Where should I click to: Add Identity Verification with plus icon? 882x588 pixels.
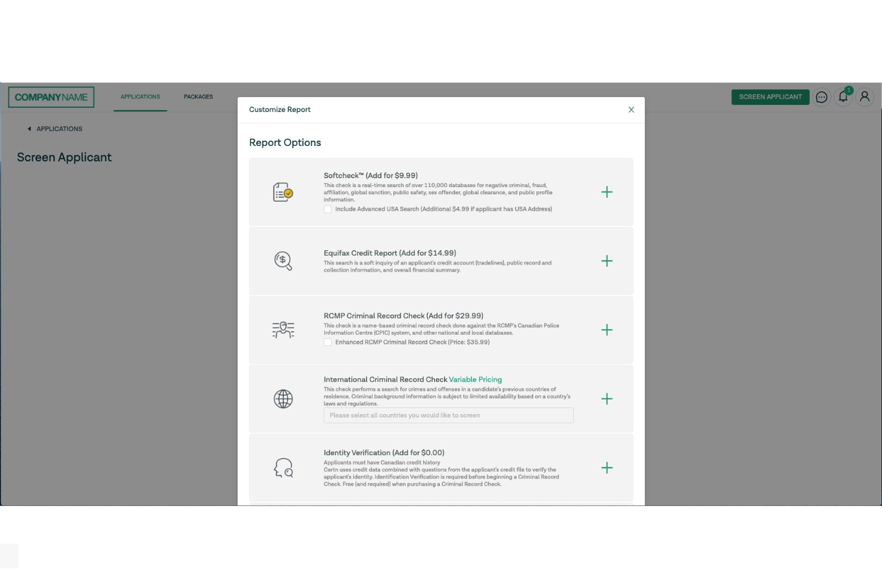(x=607, y=468)
